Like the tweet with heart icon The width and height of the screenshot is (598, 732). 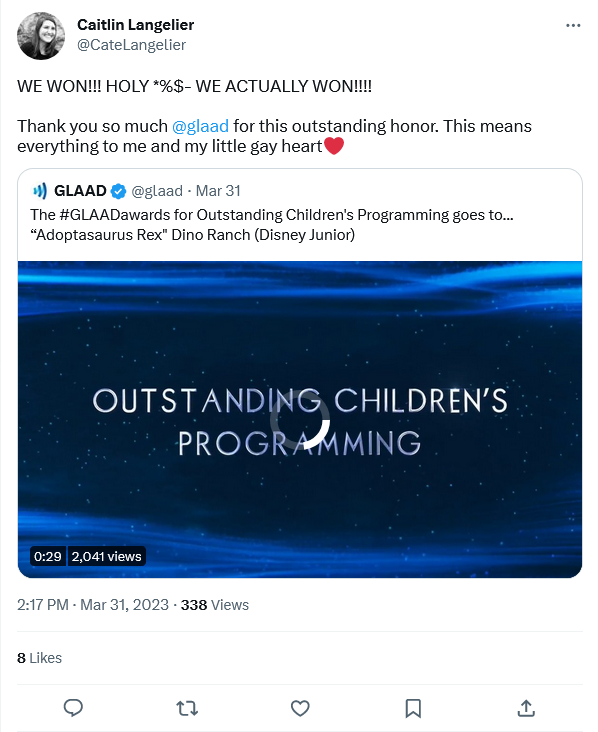pyautogui.click(x=300, y=708)
